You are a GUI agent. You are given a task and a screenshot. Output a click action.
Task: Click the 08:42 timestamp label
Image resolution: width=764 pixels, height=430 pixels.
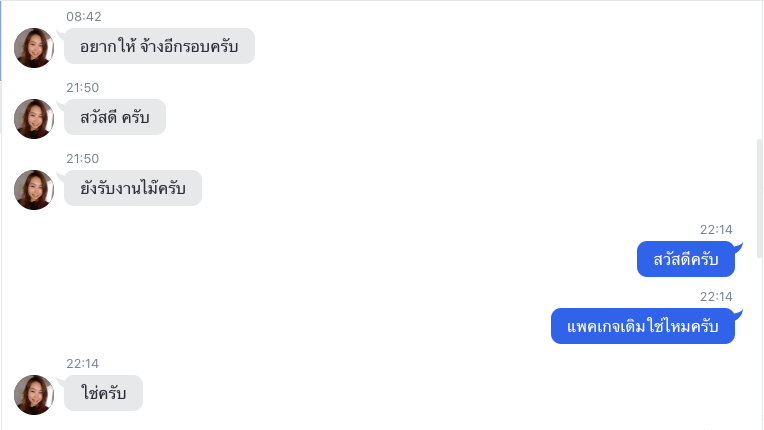click(84, 17)
